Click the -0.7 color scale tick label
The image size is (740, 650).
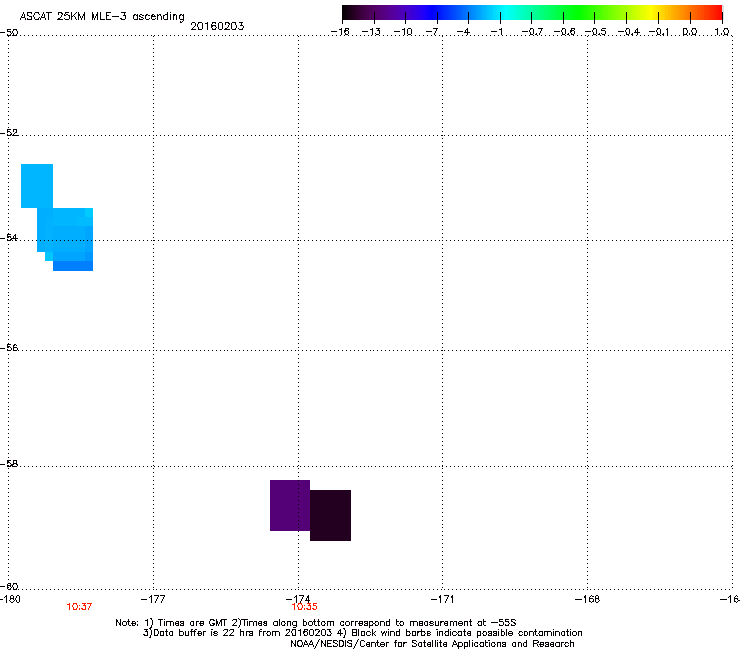click(532, 32)
